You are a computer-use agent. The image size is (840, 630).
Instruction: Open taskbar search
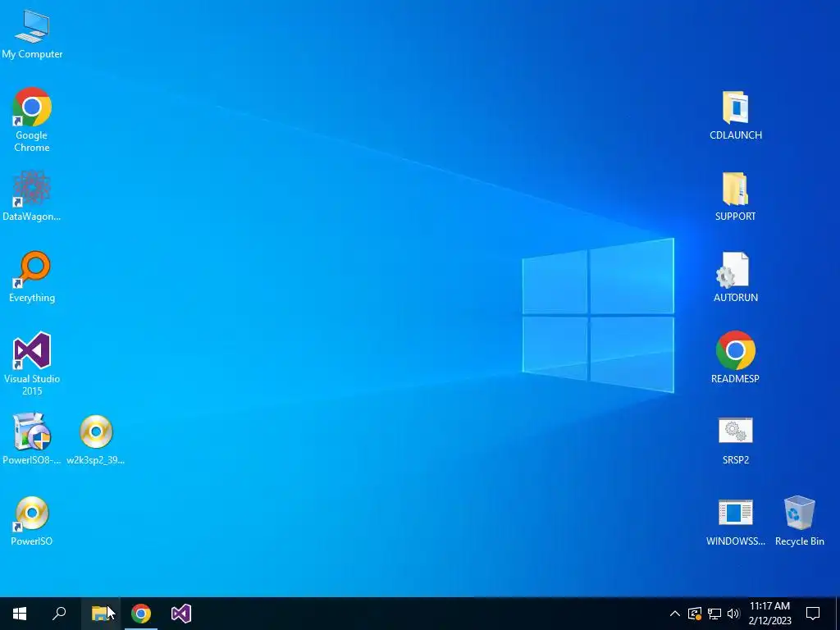pos(59,614)
